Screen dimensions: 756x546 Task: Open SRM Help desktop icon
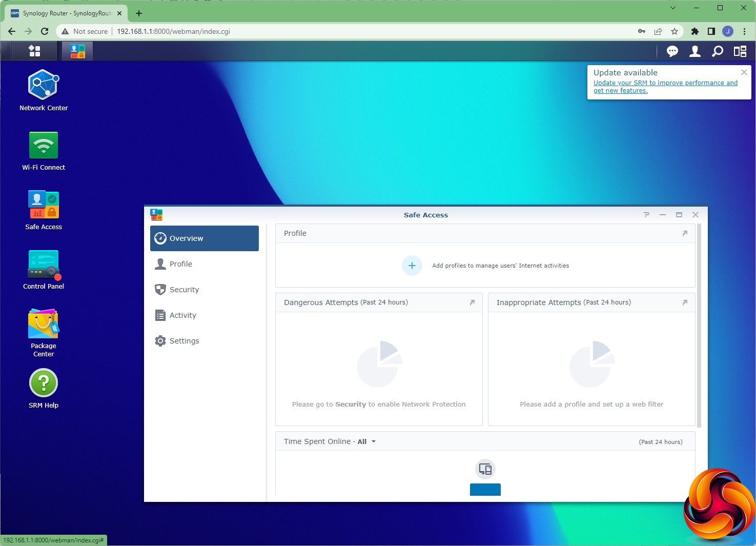point(44,389)
